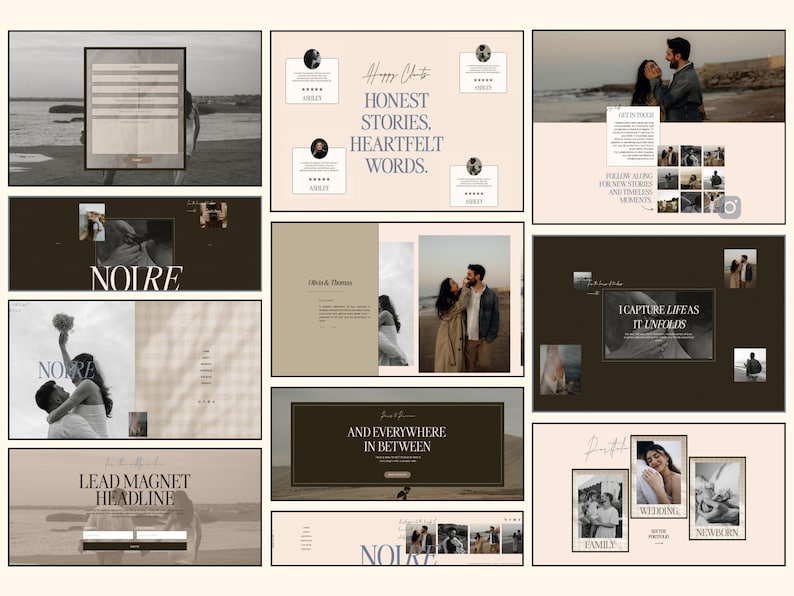794x596 pixels.
Task: Open the girl portrait photo on dark Noire header
Action: [x=92, y=222]
